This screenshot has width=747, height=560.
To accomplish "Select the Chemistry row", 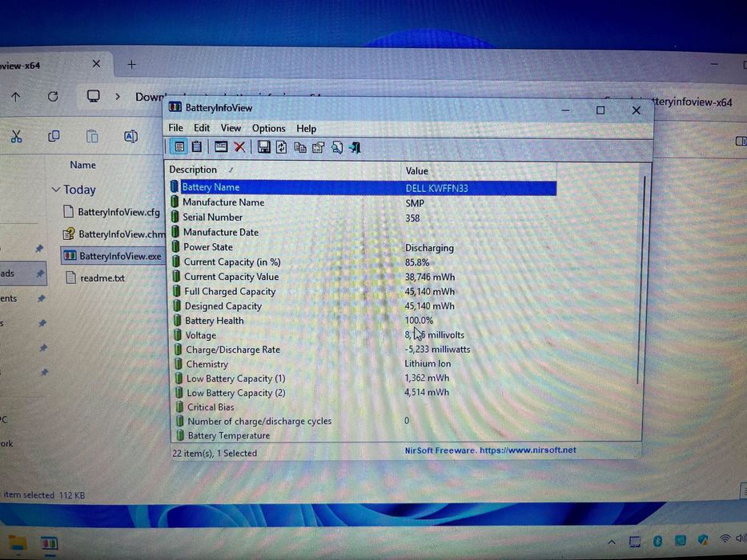I will [x=363, y=364].
